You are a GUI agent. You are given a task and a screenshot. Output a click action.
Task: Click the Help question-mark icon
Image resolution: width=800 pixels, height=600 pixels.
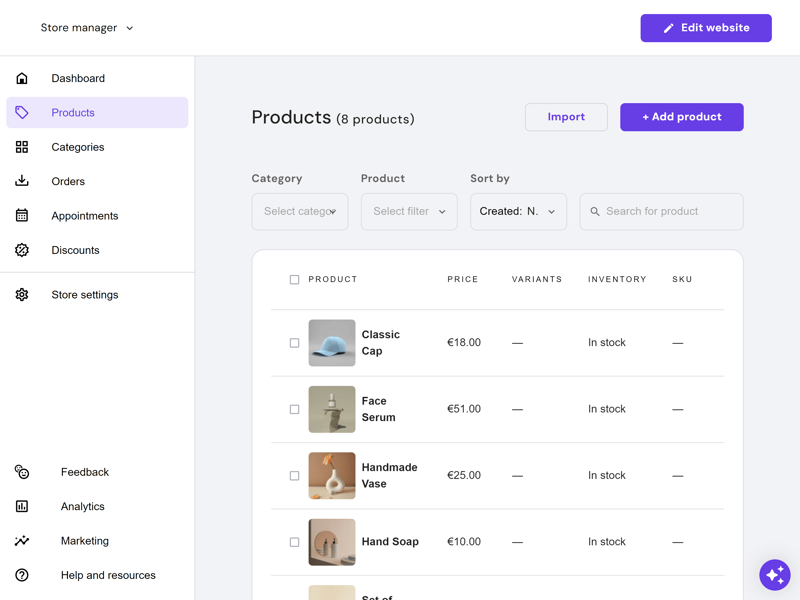tap(21, 575)
